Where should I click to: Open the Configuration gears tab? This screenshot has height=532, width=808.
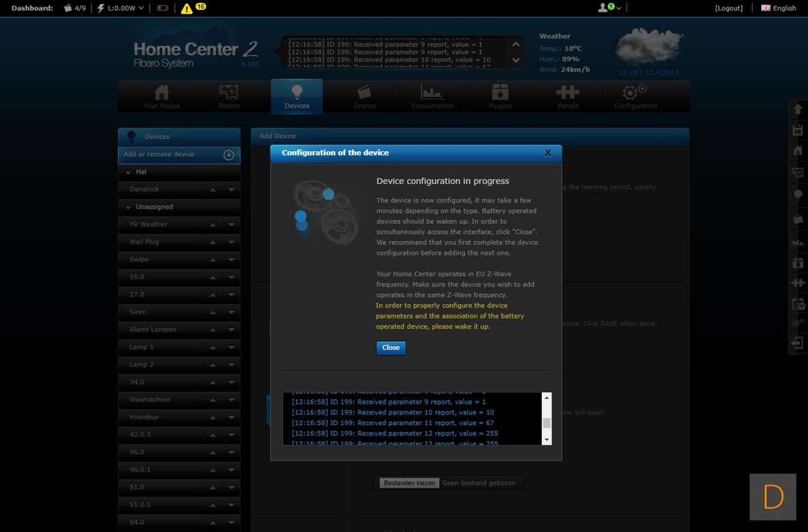[635, 96]
